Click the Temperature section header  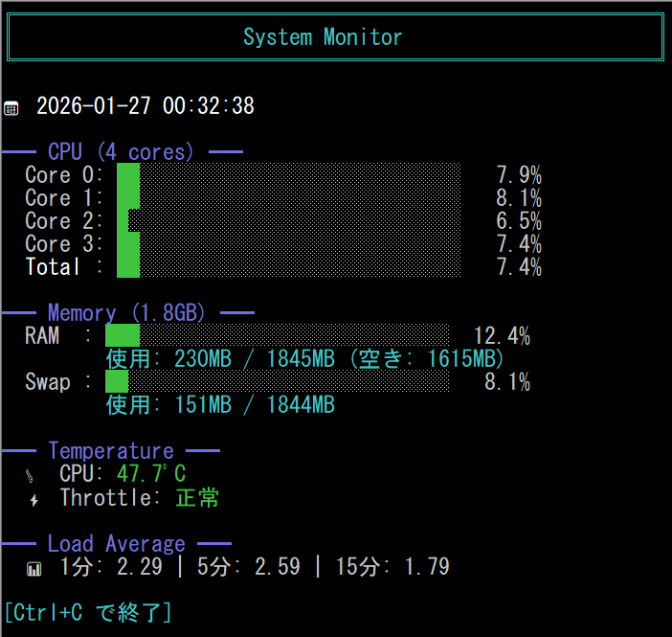pos(111,451)
